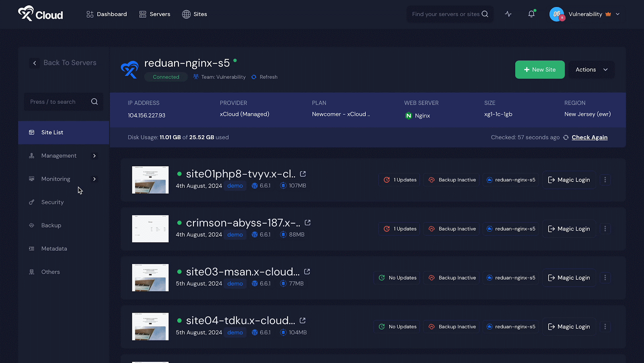644x363 pixels.
Task: Click the disk usage stats bar
Action: [178, 137]
